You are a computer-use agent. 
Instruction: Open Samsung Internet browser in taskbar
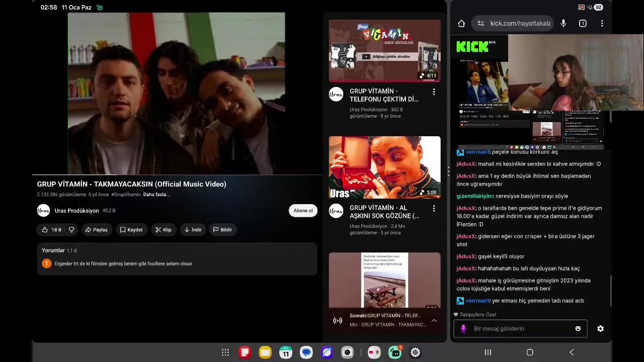[327, 352]
